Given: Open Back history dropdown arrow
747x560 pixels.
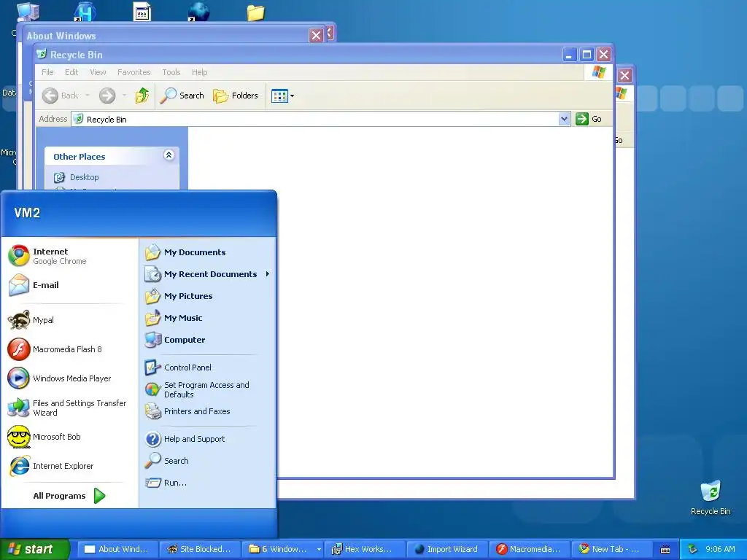Looking at the screenshot, I should pos(88,96).
